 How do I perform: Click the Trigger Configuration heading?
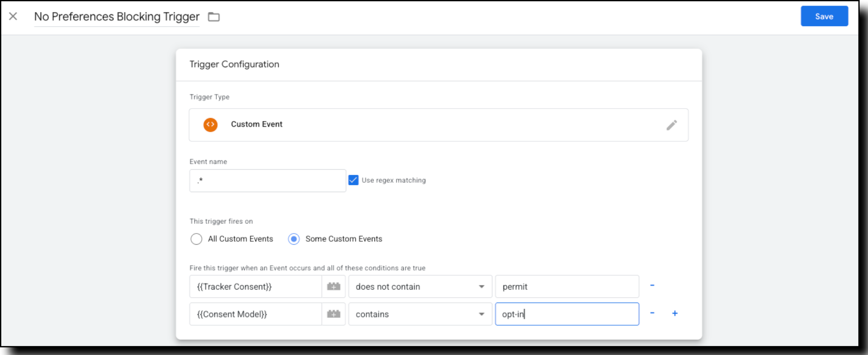coord(234,64)
